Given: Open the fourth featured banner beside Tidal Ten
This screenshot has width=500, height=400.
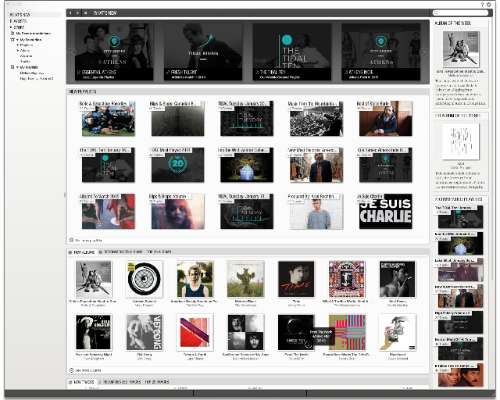Looking at the screenshot, I should pos(381,52).
